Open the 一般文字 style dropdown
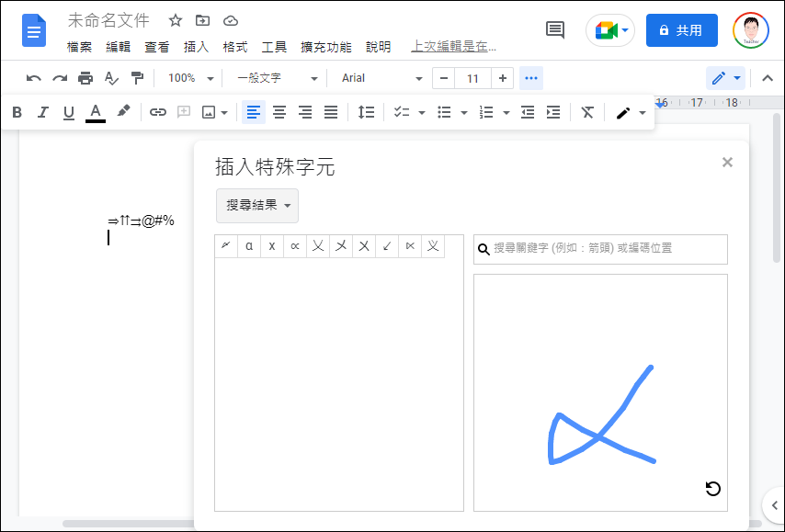This screenshot has height=532, width=785. tap(277, 78)
